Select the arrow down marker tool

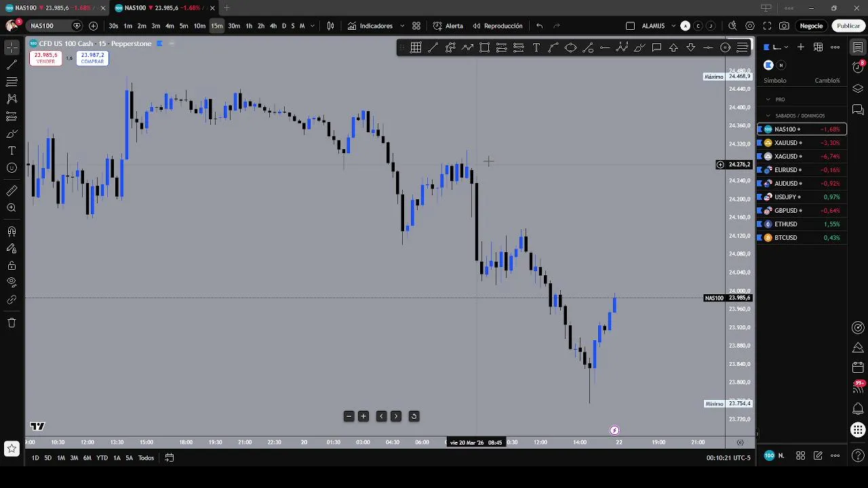(690, 47)
